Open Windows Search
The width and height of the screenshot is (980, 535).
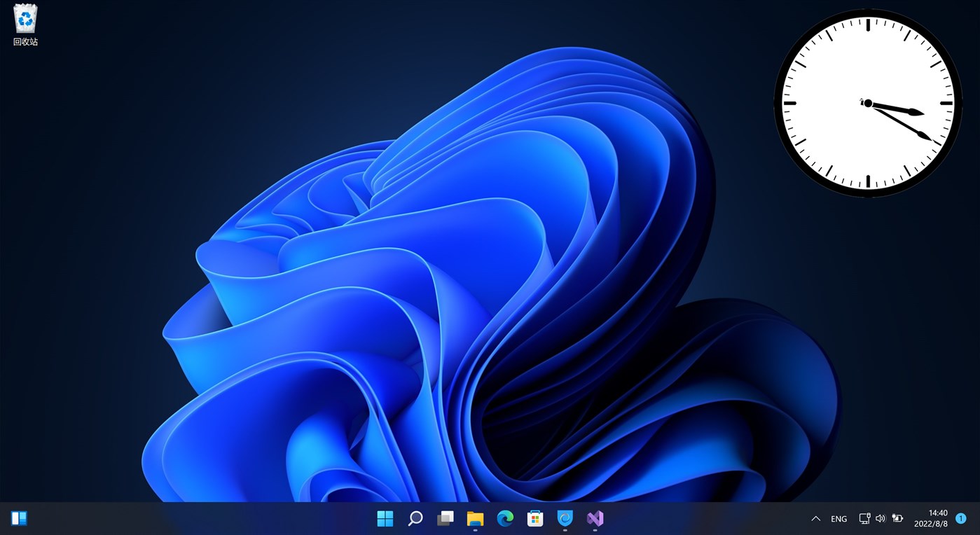click(415, 518)
